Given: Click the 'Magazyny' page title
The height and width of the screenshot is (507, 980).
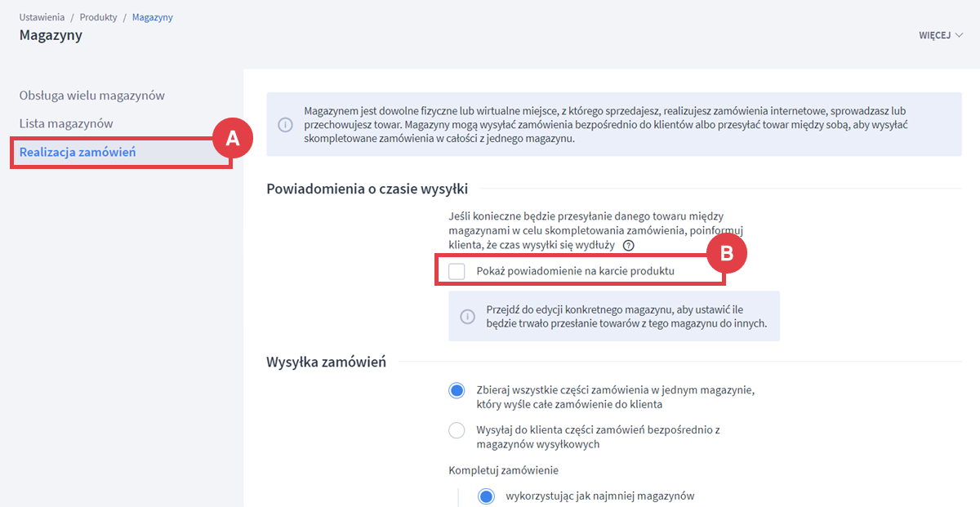Looking at the screenshot, I should coord(51,35).
